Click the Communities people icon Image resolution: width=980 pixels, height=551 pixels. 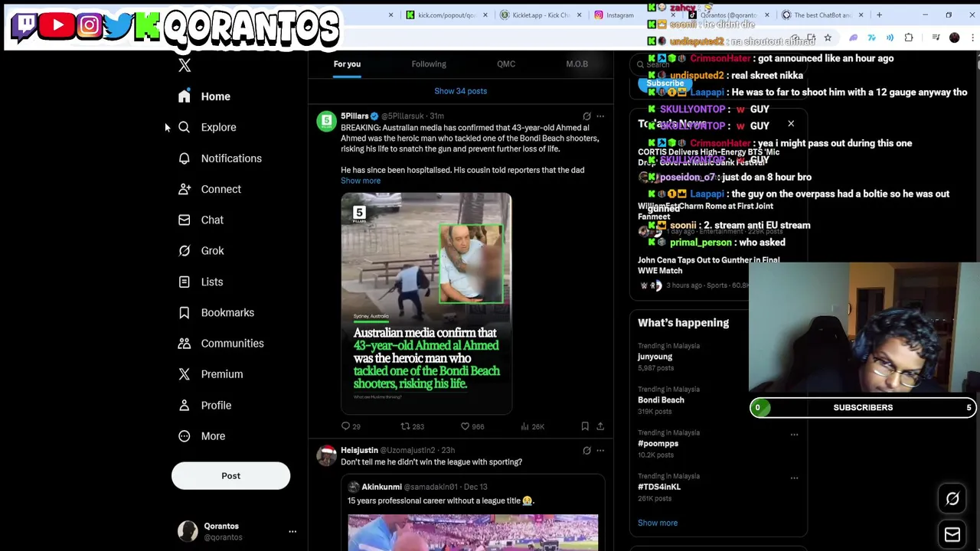click(185, 344)
